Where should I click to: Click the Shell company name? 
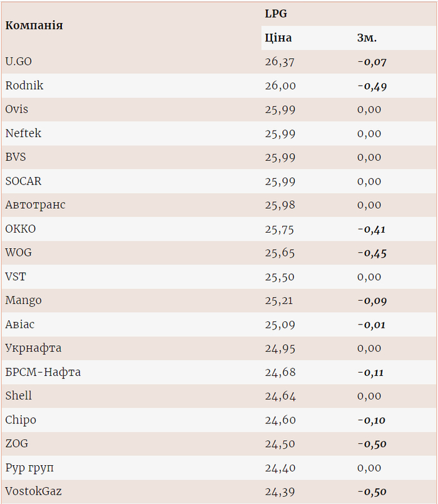click(x=19, y=396)
